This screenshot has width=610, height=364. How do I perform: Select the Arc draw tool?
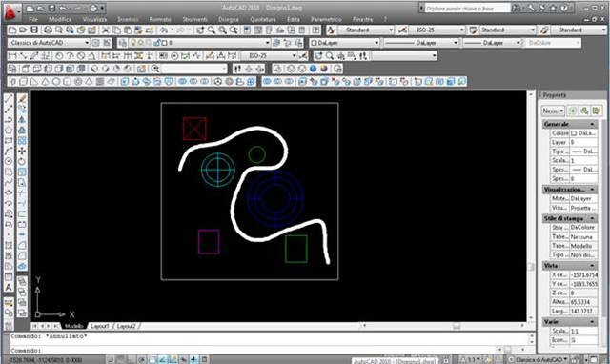[9, 151]
